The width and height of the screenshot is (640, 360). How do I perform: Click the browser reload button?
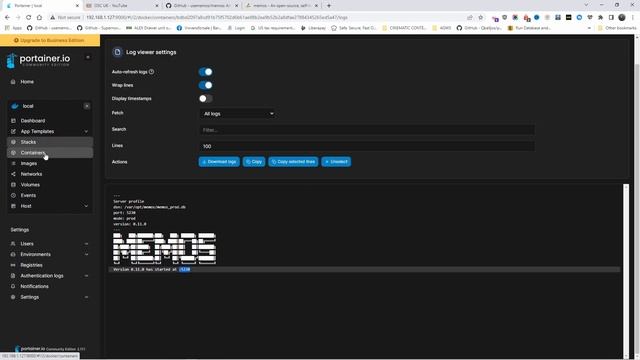coord(29,18)
